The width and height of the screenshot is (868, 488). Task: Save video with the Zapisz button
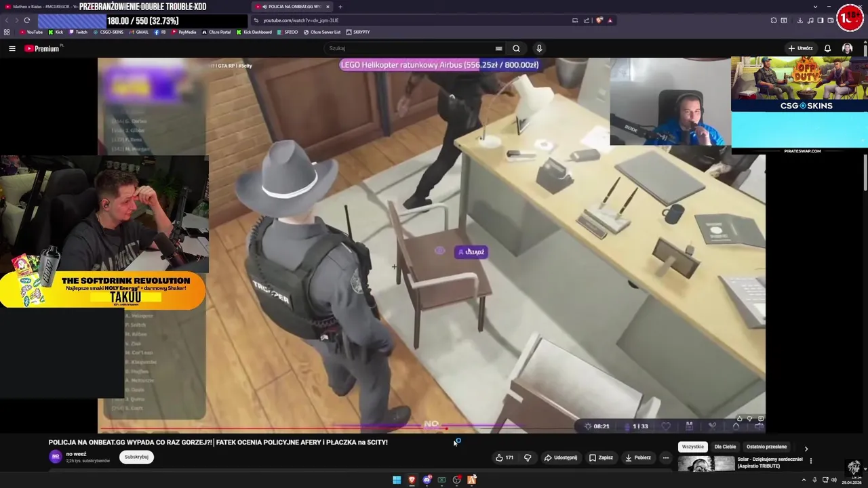pos(601,457)
